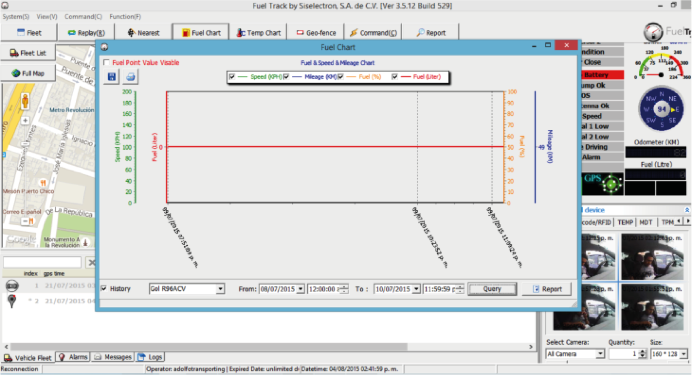This screenshot has width=692, height=375.
Task: Open the Fuel Chart toolbar button
Action: [201, 33]
